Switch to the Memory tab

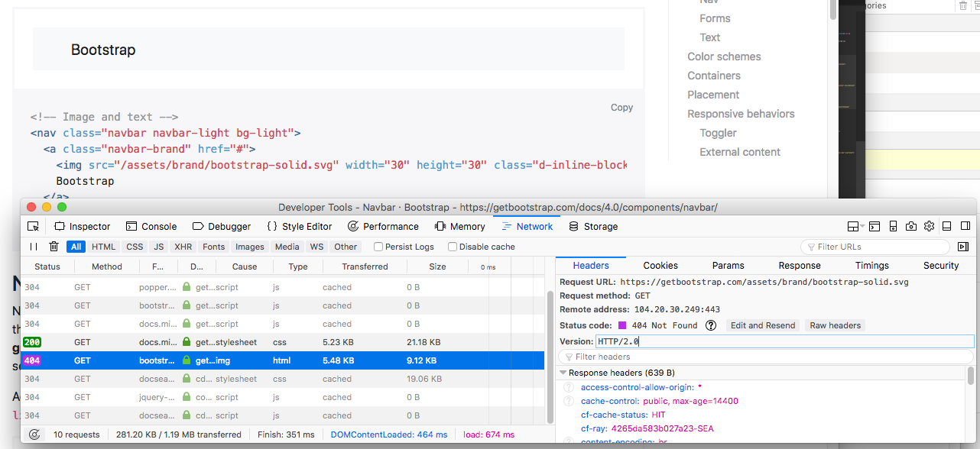pyautogui.click(x=460, y=227)
